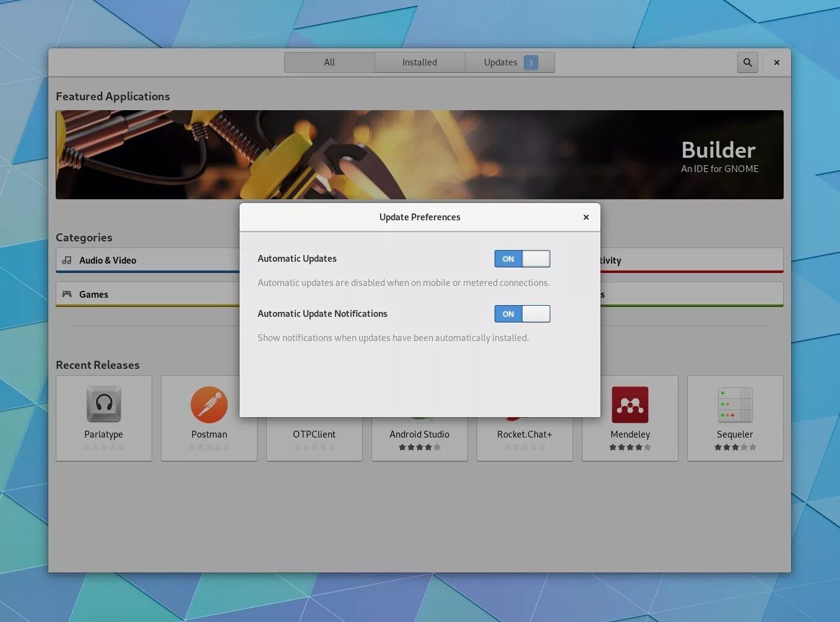Click the 'Show notifications when updates' description
This screenshot has width=840, height=622.
[x=393, y=338]
